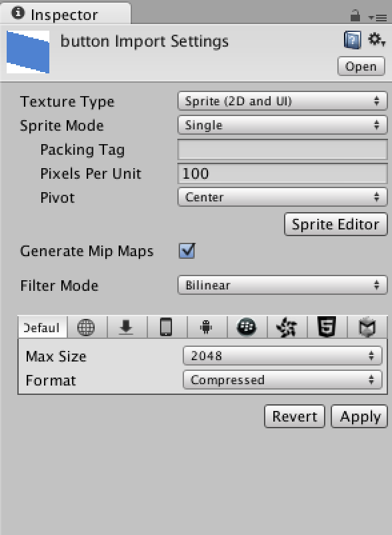Select the Android platform override tab
Screen dimensions: 392x535
click(207, 328)
